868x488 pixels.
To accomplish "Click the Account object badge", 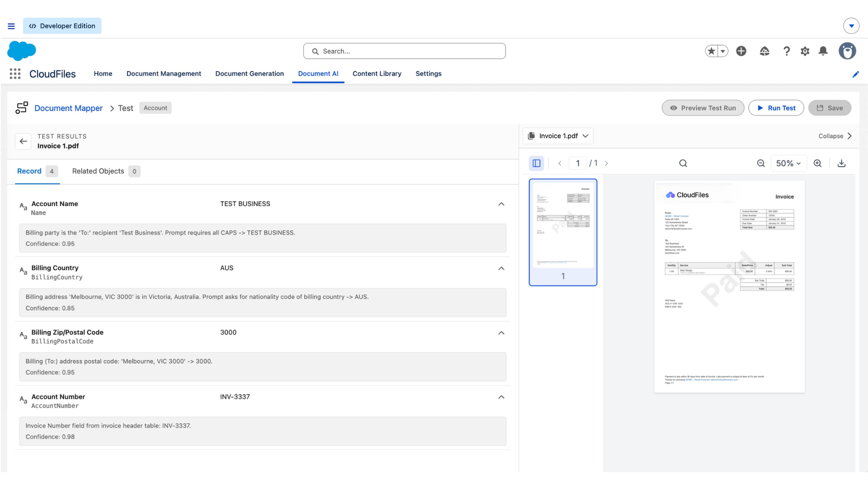I will click(x=156, y=108).
